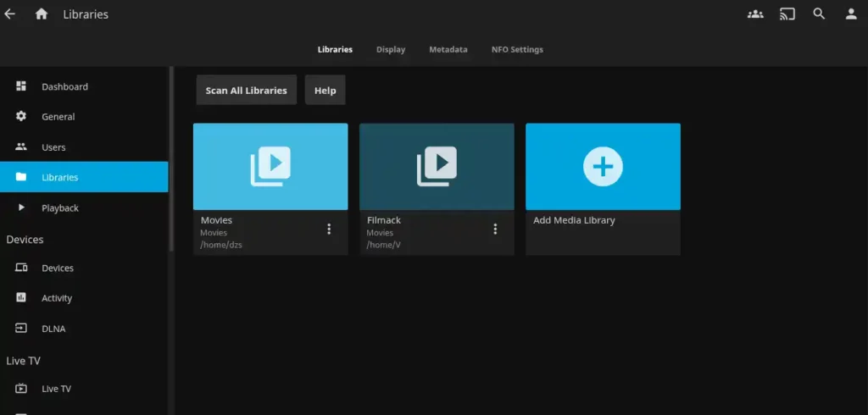Click the Libraries folder icon
This screenshot has width=868, height=415.
click(x=21, y=177)
